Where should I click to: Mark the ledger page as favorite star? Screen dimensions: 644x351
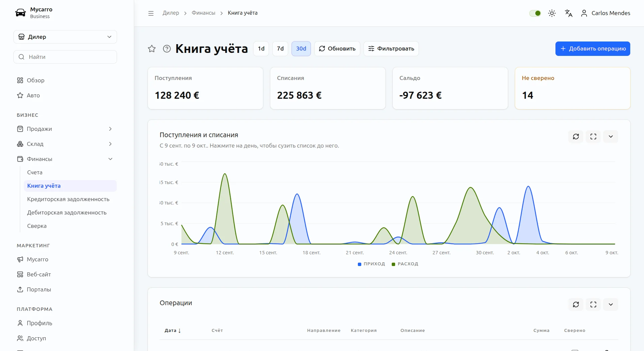(x=152, y=49)
